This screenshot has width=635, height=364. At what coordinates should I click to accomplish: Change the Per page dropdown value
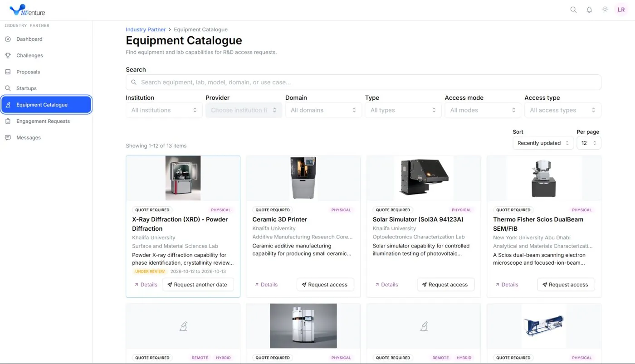point(589,143)
